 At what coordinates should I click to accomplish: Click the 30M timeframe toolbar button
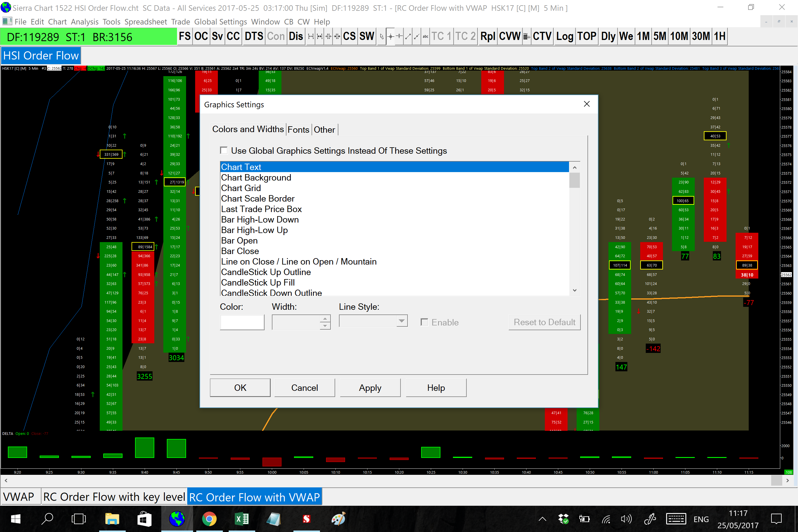click(x=701, y=36)
